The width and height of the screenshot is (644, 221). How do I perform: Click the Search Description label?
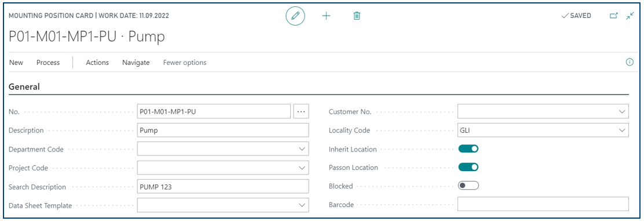click(38, 187)
